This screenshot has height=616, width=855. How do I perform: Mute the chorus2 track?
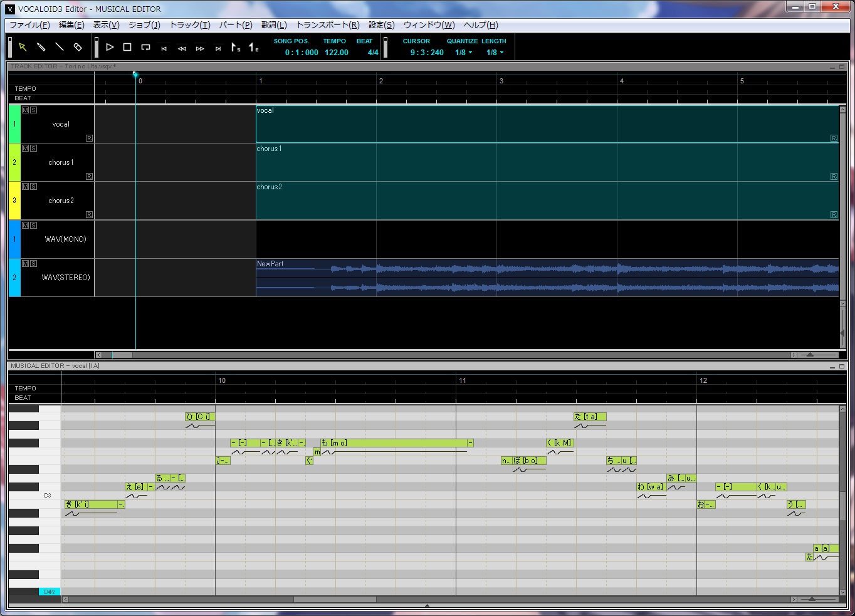pyautogui.click(x=25, y=186)
